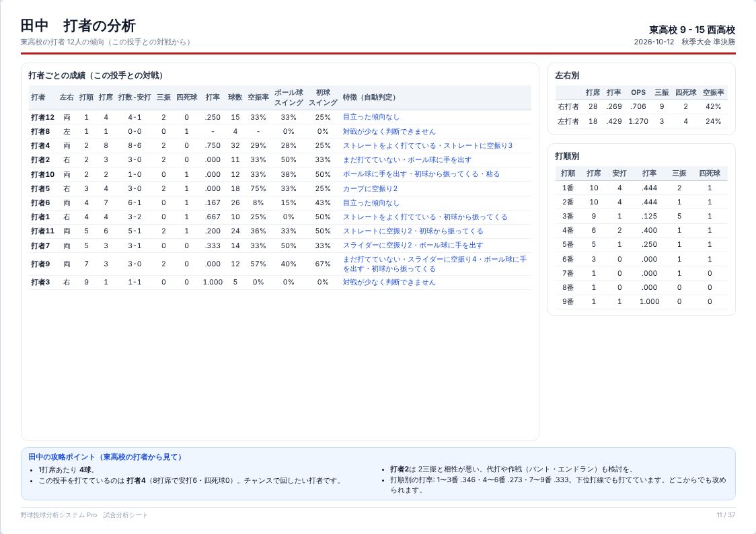Open 打者8's 対戦が少なく判断できません note

click(389, 132)
